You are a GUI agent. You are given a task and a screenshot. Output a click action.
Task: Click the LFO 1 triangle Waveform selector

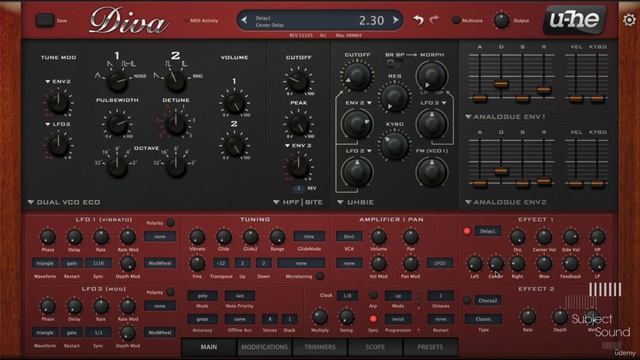(x=45, y=263)
